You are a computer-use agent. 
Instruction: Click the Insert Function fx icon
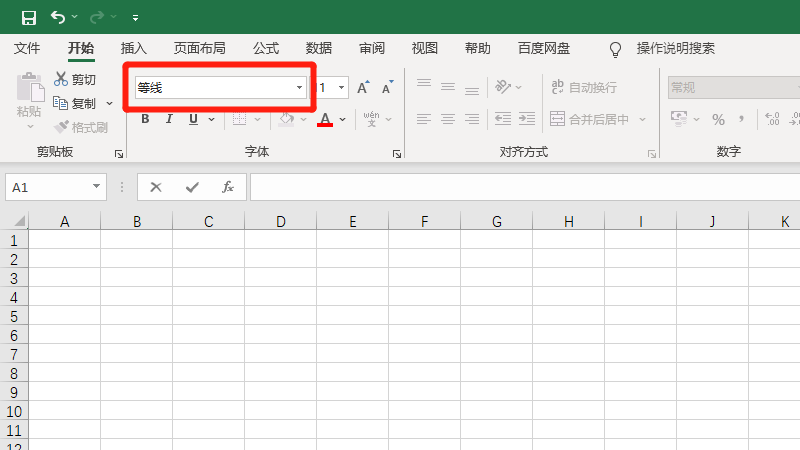(x=227, y=187)
